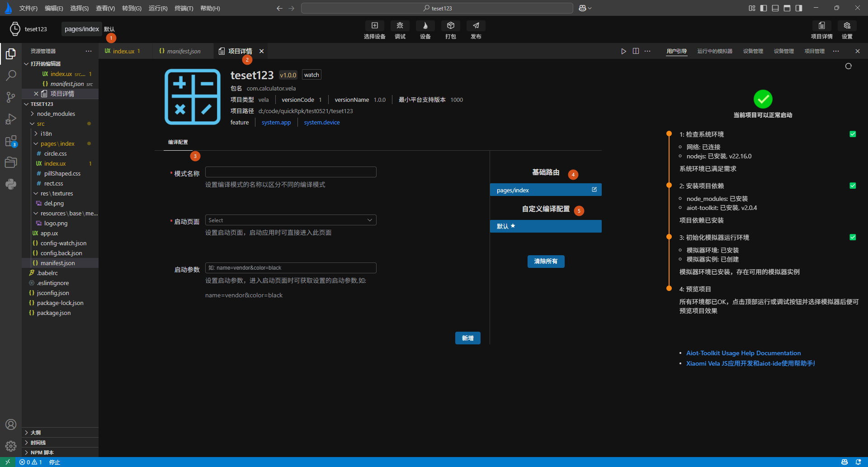Expand the 大纲 outline section
This screenshot has width=868, height=467.
36,433
